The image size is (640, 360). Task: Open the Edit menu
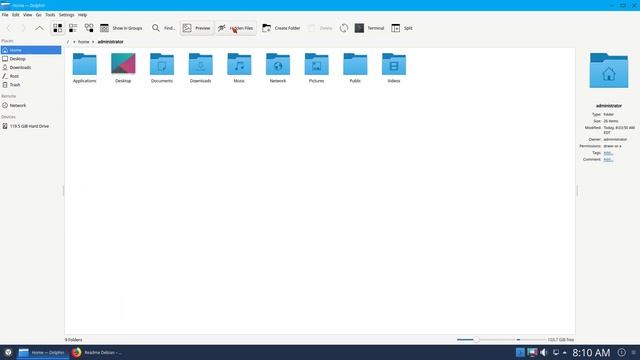point(16,15)
